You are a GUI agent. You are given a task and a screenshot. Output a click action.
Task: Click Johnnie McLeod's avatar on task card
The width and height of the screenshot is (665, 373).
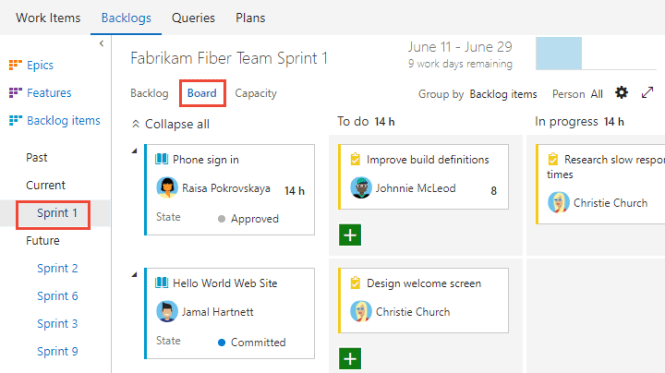361,188
